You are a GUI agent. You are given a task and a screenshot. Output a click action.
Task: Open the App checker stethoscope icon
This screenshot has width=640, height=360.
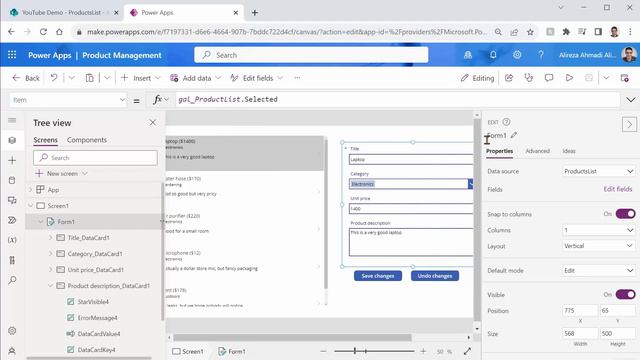(529, 78)
